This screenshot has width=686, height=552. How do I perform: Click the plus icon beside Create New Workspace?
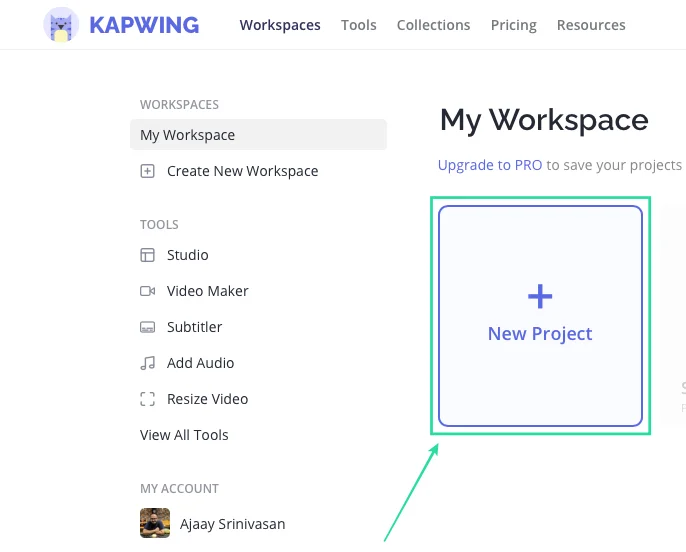[x=148, y=171]
